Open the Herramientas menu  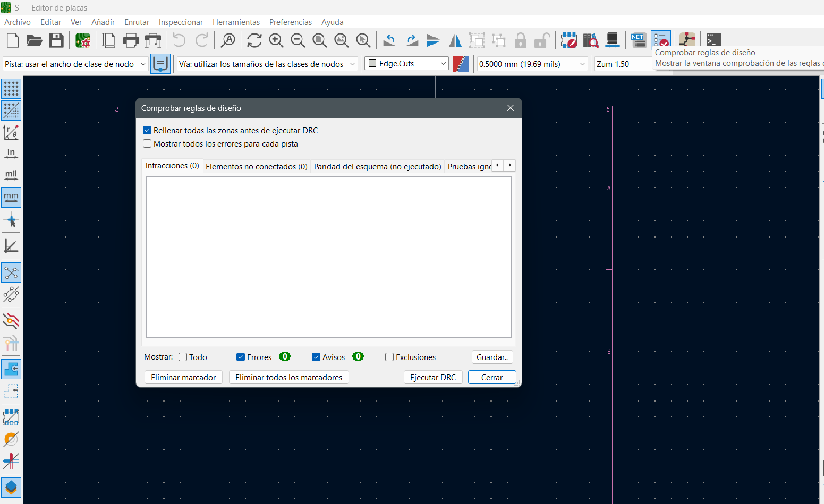point(236,22)
